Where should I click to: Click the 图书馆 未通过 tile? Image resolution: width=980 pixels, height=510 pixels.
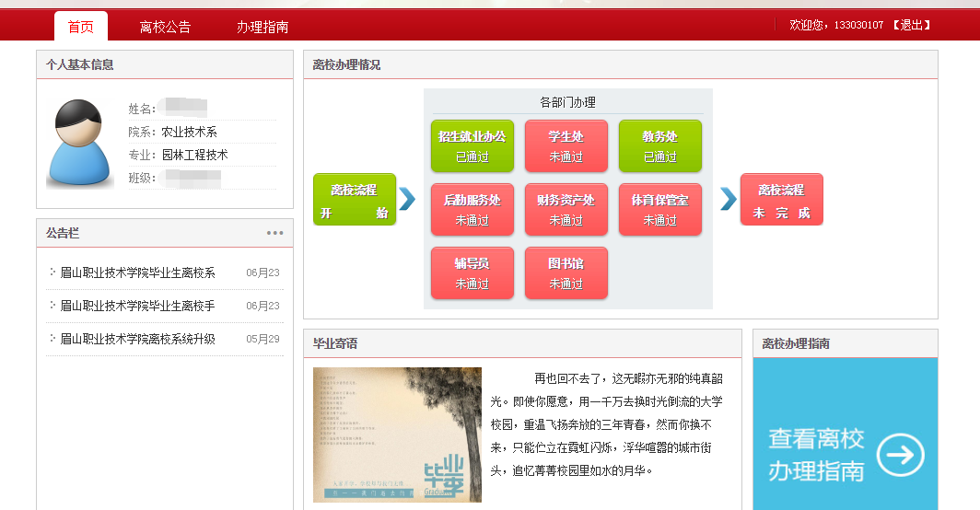coord(566,272)
